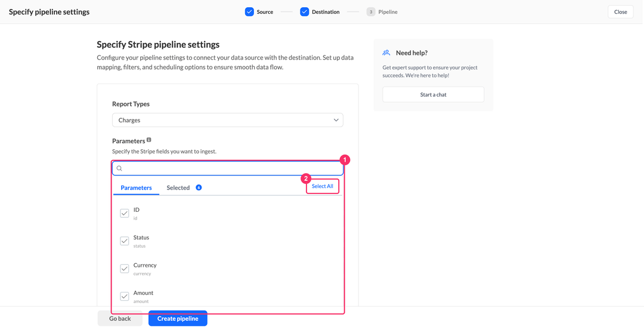This screenshot has height=330, width=644.
Task: Toggle the Amount parameter checkbox
Action: [x=125, y=296]
